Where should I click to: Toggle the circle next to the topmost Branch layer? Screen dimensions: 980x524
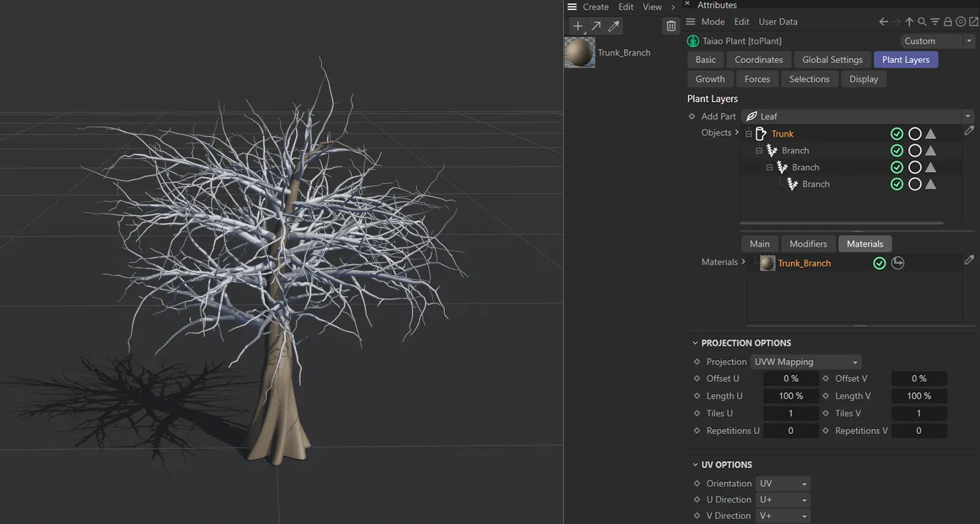(915, 150)
